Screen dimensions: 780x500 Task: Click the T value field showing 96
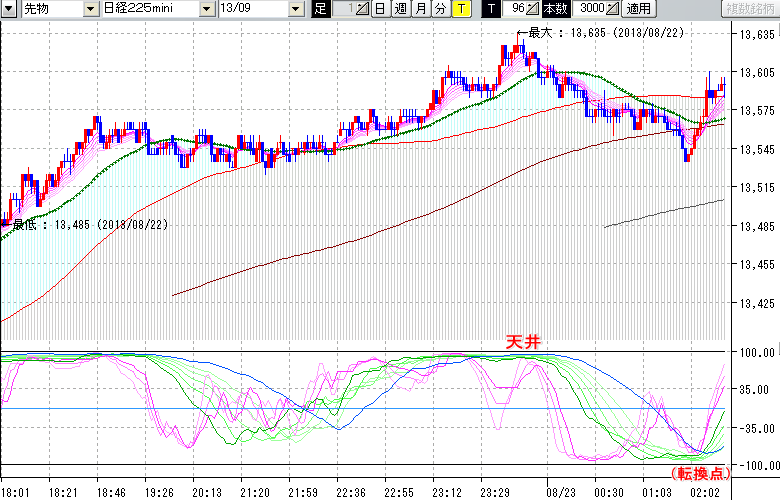tap(515, 9)
